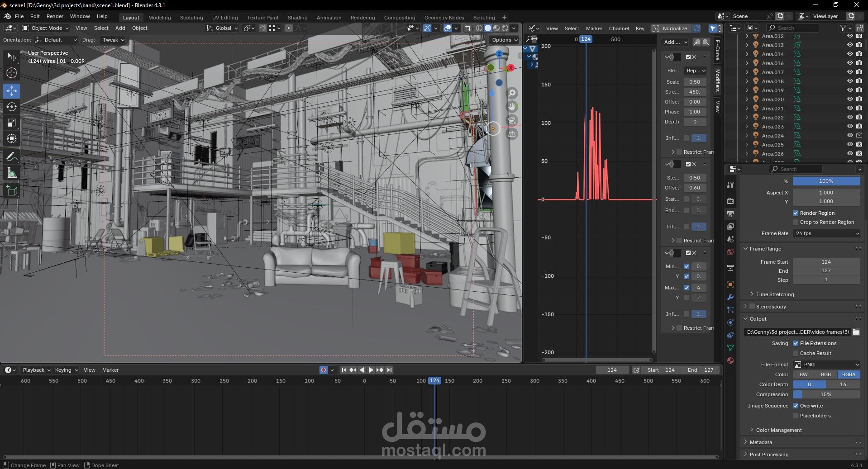Viewport: 868px width, 469px height.
Task: Open the Tool properties tab
Action: 730,185
